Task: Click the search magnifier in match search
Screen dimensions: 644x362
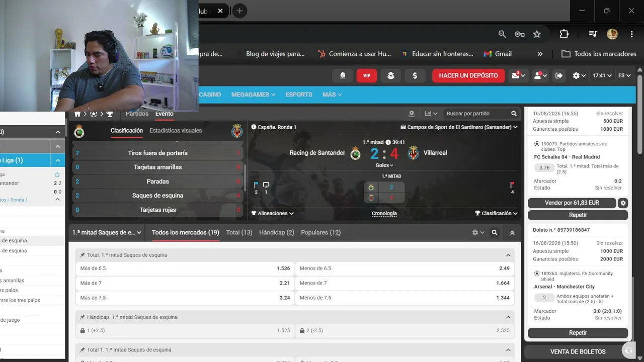Action: (x=514, y=114)
